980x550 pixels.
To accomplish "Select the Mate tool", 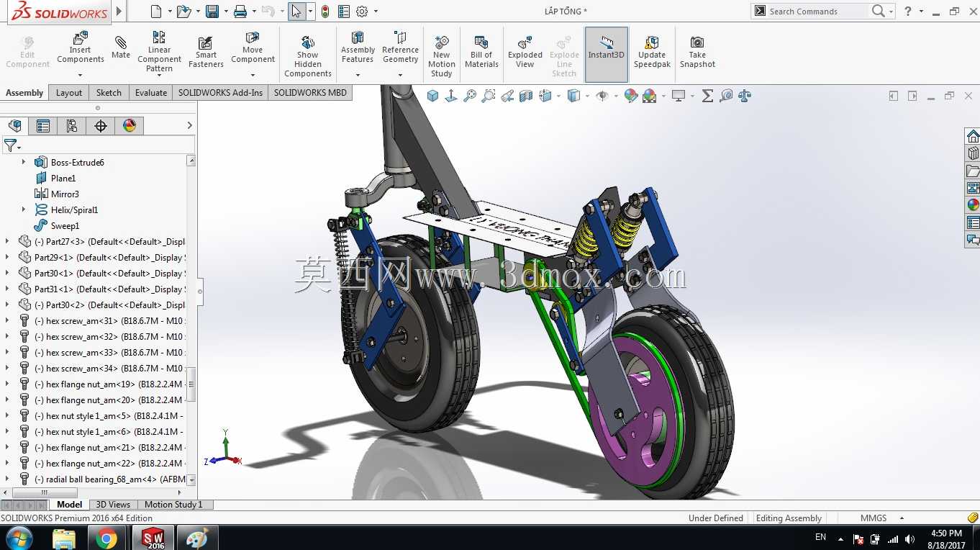I will click(121, 48).
